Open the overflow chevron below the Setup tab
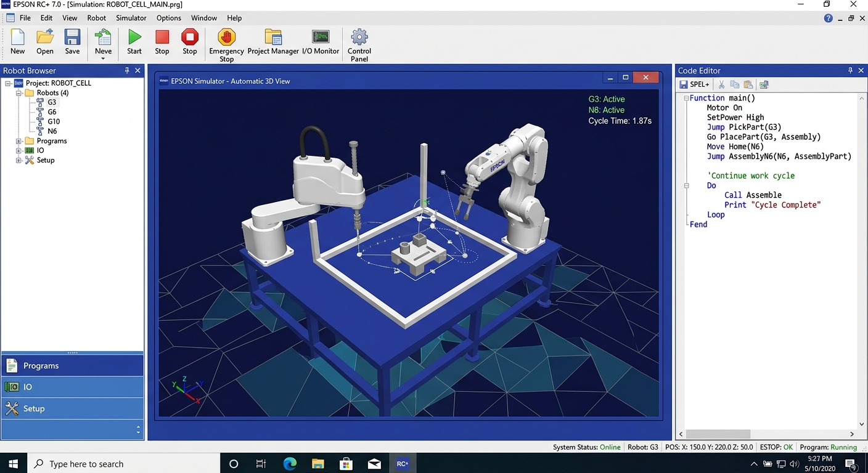 click(x=138, y=429)
